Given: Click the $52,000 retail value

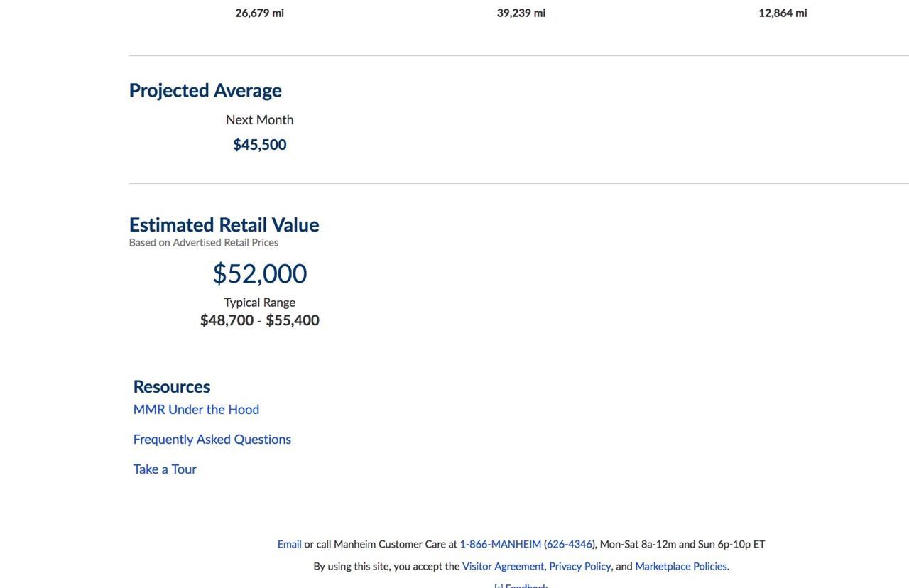Looking at the screenshot, I should click(x=260, y=274).
